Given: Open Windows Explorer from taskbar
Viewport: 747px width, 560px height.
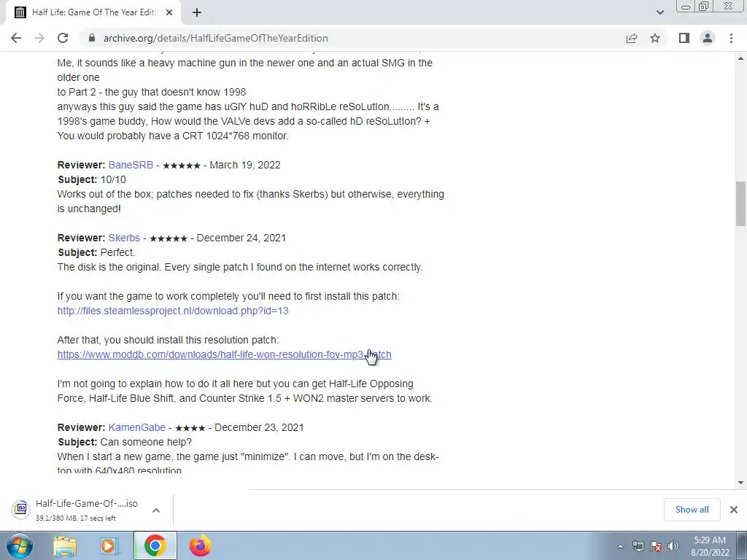Looking at the screenshot, I should (x=65, y=546).
